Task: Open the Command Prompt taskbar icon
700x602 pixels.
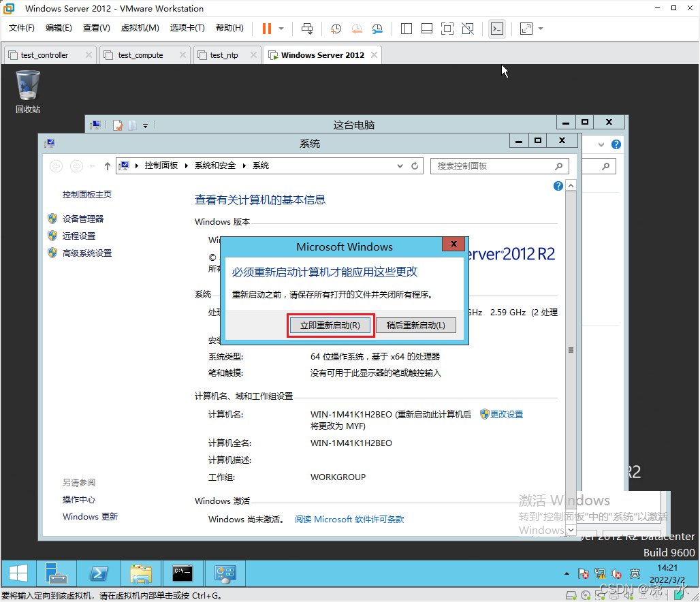Action: tap(182, 573)
